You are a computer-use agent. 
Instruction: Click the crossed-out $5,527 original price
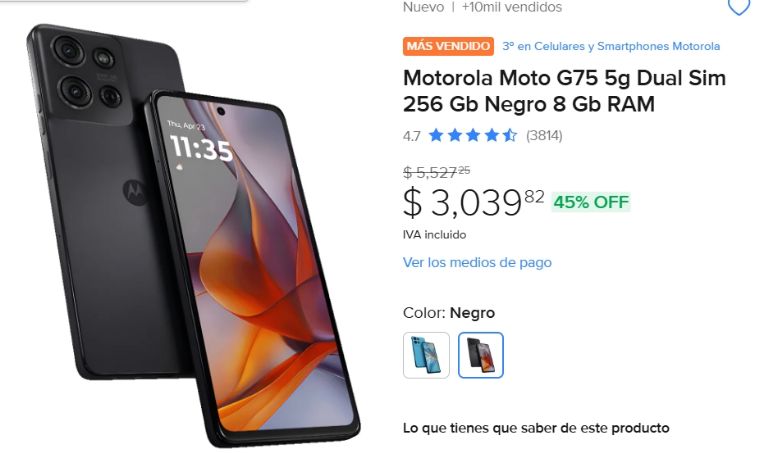coord(436,172)
